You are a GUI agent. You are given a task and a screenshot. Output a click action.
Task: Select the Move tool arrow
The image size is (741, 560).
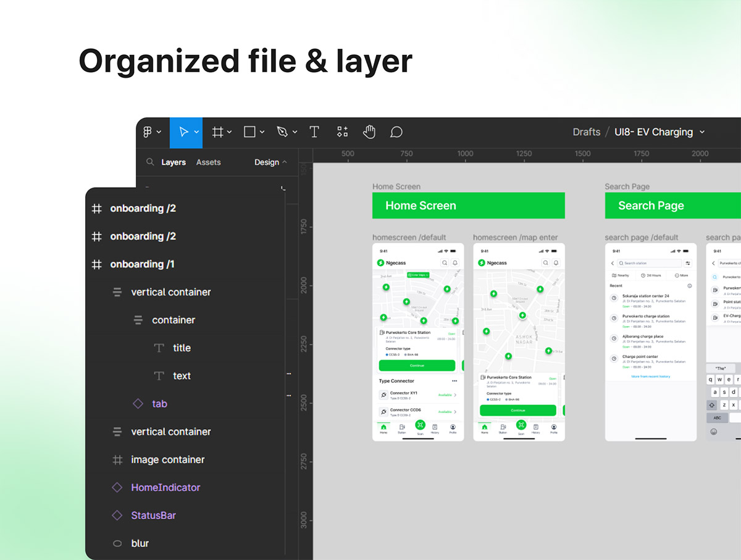183,132
